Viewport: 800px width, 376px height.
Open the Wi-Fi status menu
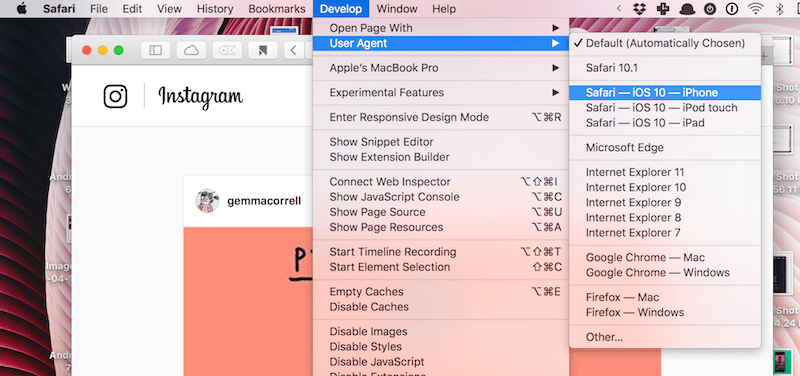pyautogui.click(x=756, y=9)
